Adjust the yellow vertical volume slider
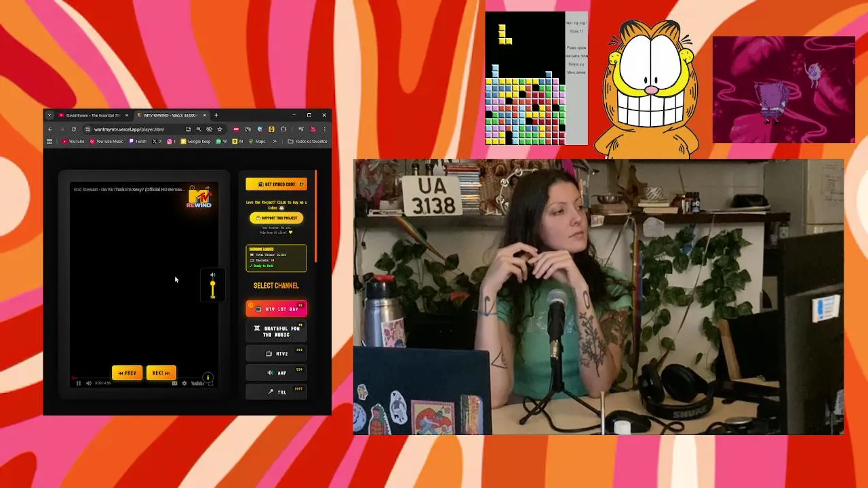Screen dimensions: 868x488 (212, 289)
